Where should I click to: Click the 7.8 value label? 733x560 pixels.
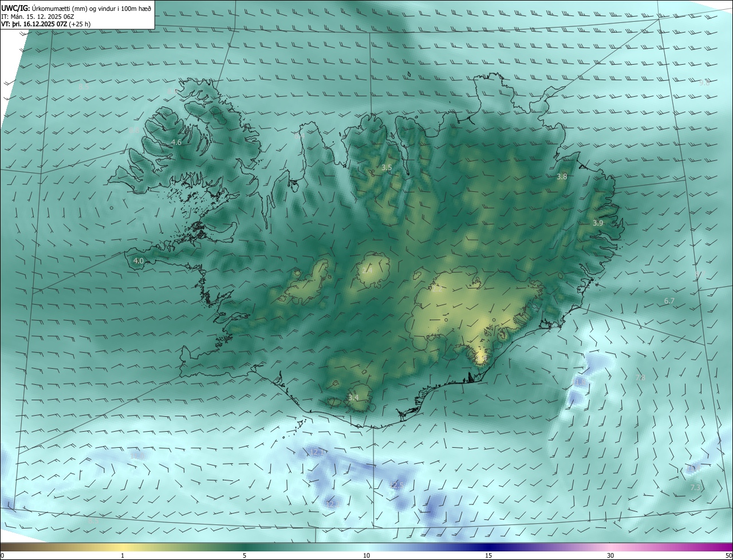tap(640, 377)
